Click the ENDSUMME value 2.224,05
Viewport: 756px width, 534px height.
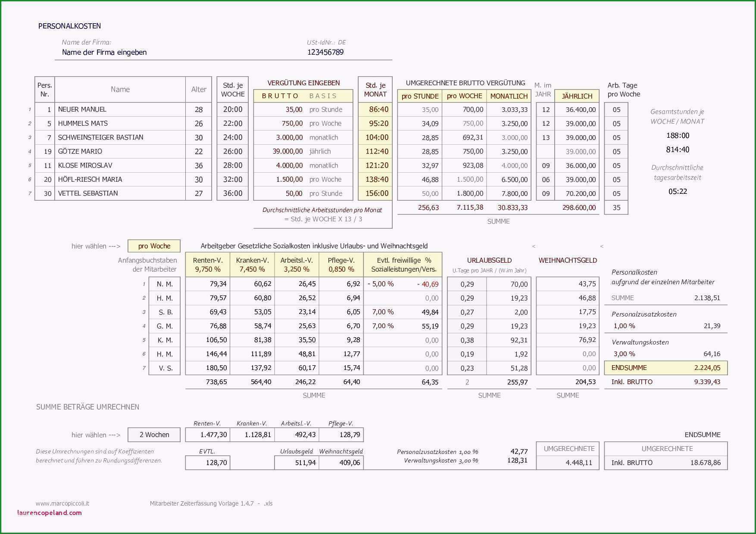click(707, 368)
